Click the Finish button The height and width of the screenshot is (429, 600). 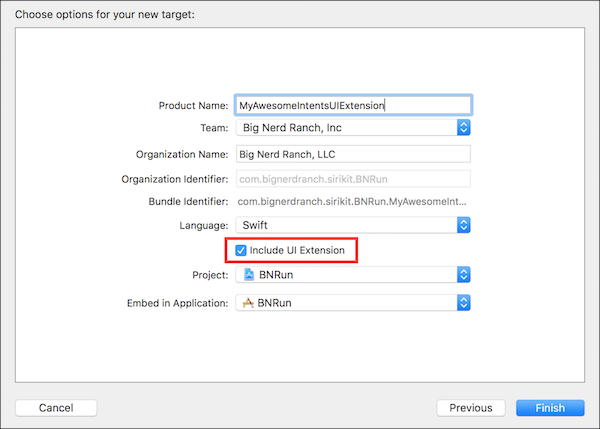(550, 408)
